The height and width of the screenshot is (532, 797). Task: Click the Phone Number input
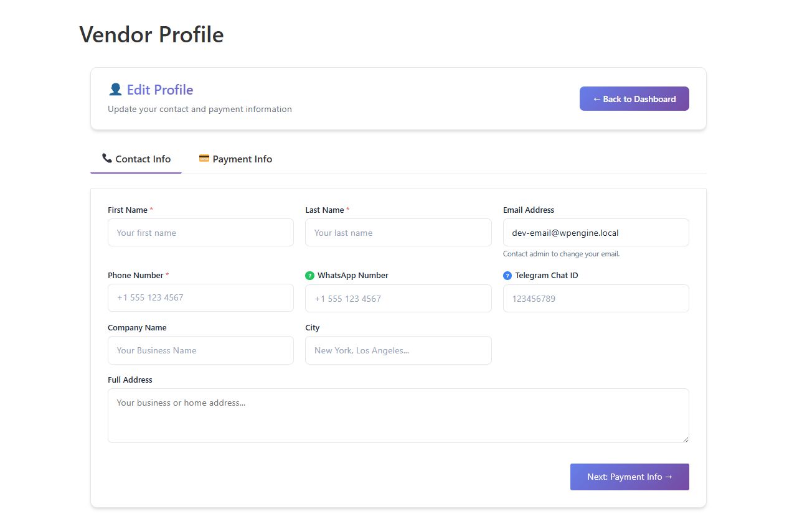(200, 298)
